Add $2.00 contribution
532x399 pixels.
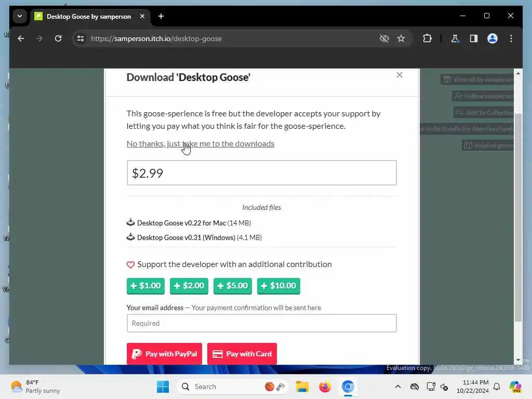[189, 286]
